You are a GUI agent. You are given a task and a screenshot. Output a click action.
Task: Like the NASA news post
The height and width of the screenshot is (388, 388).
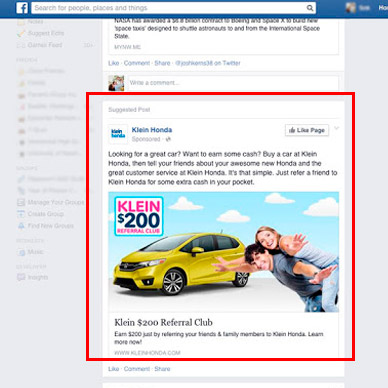tap(114, 63)
